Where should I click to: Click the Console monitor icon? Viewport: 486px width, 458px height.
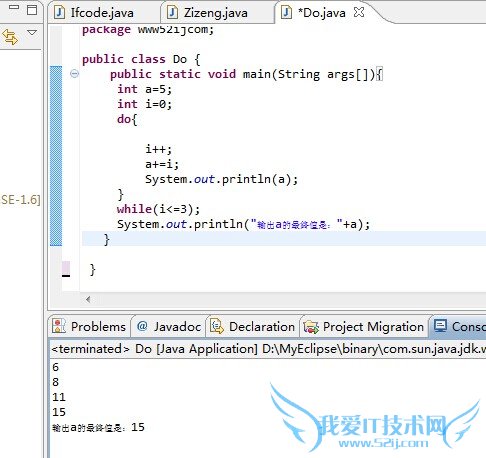click(x=440, y=326)
